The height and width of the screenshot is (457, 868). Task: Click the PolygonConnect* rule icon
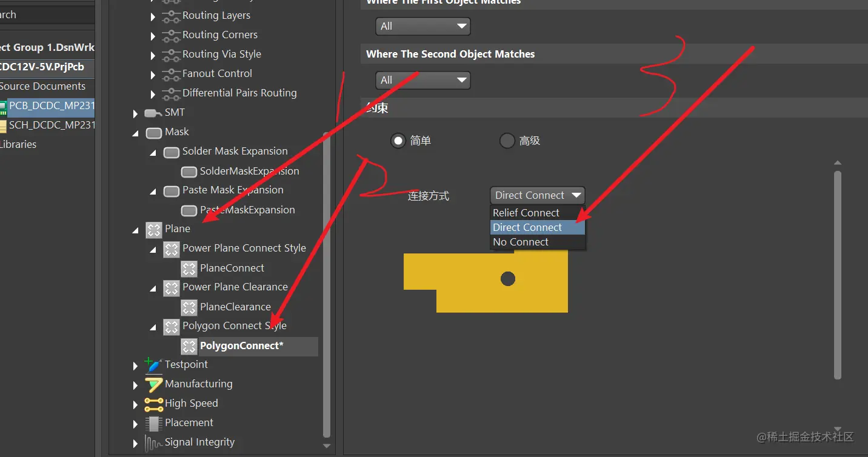coord(189,346)
